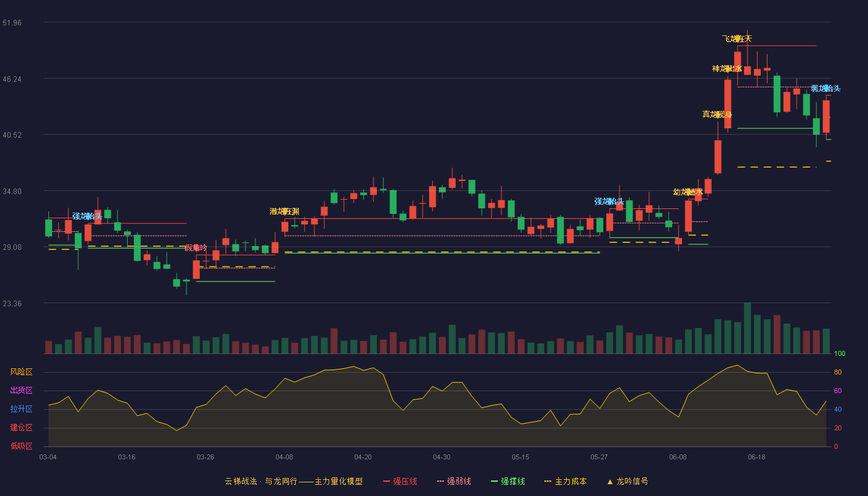This screenshot has width=868, height=496.
Task: Click the 51.96 price axis label
Action: point(12,23)
